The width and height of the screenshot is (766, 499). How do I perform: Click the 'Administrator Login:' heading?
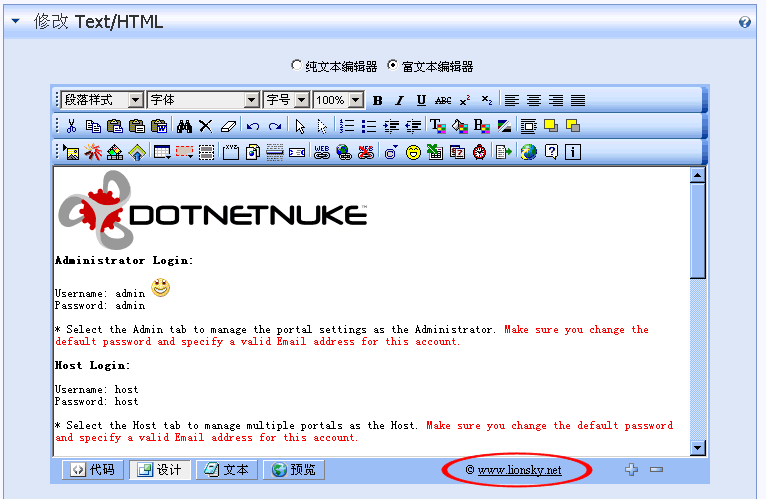pyautogui.click(x=124, y=260)
